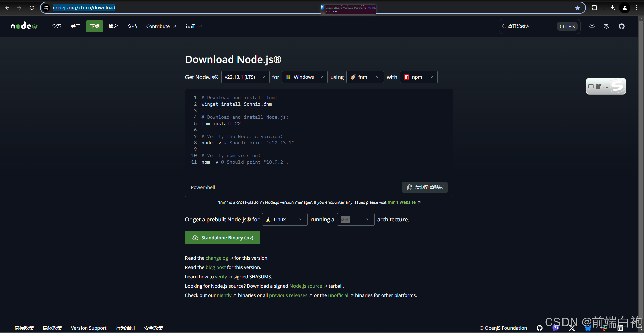
Task: Open the Node.js version dropdown v22.13.1 (LTS)
Action: [x=245, y=77]
